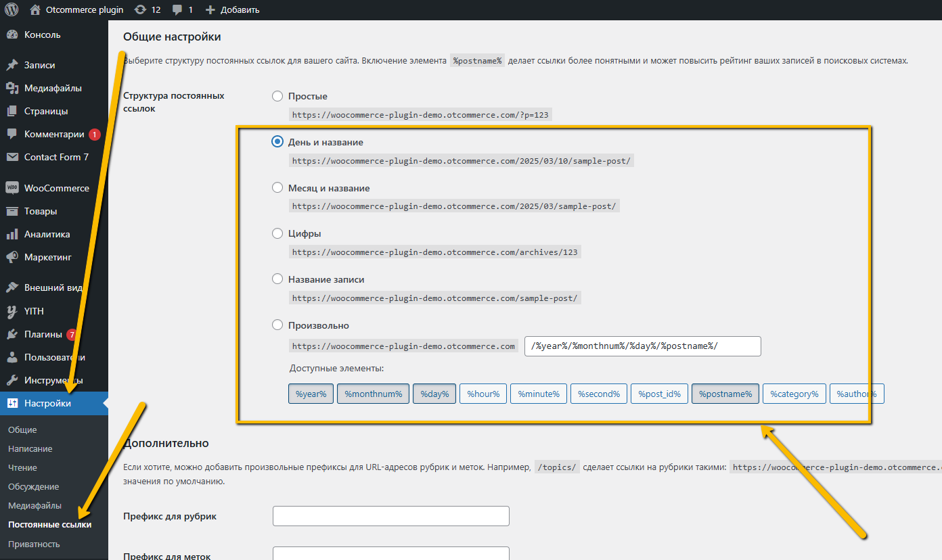Screen dimensions: 942x560
Task: Click the sample URL ending /?p=123
Action: point(420,115)
